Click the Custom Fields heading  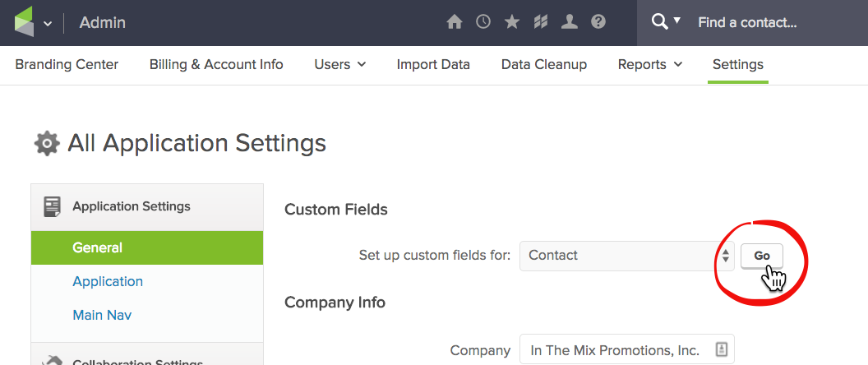[x=336, y=210]
